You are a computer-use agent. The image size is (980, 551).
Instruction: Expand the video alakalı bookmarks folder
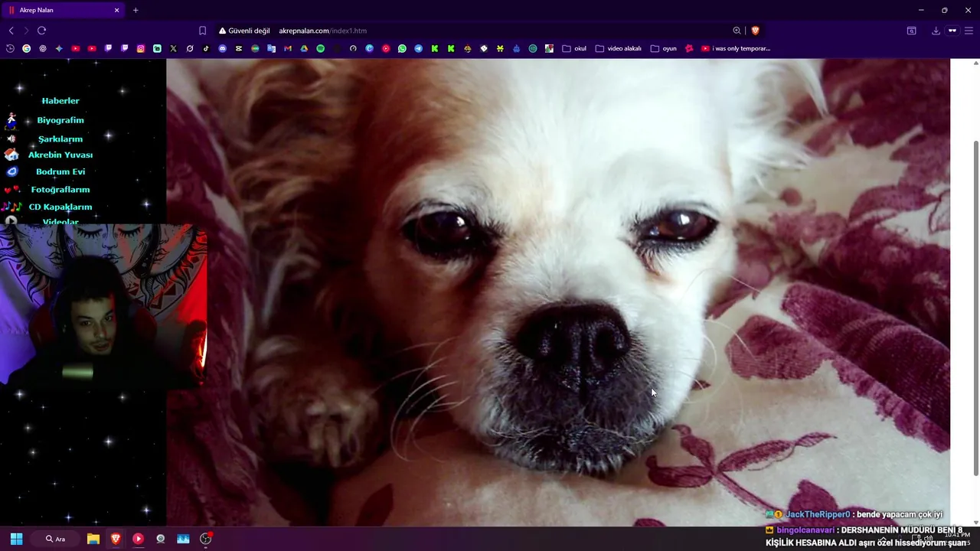point(619,48)
